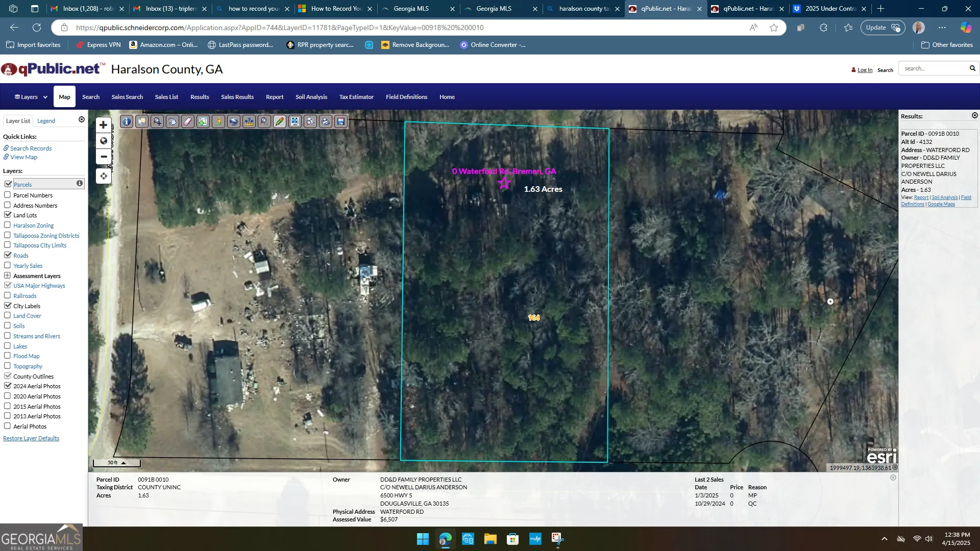Viewport: 980px width, 551px height.
Task: Expand the scale bar units arrow
Action: tap(124, 463)
